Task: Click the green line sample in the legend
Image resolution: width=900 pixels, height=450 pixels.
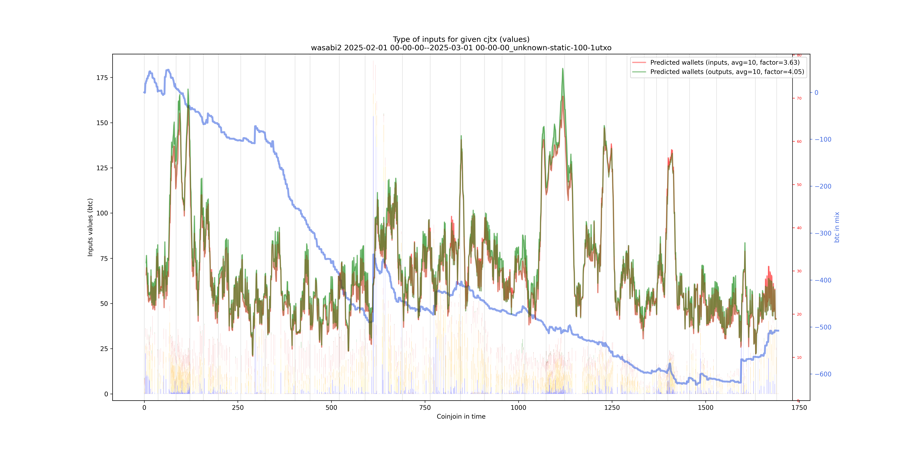Action: tap(639, 71)
